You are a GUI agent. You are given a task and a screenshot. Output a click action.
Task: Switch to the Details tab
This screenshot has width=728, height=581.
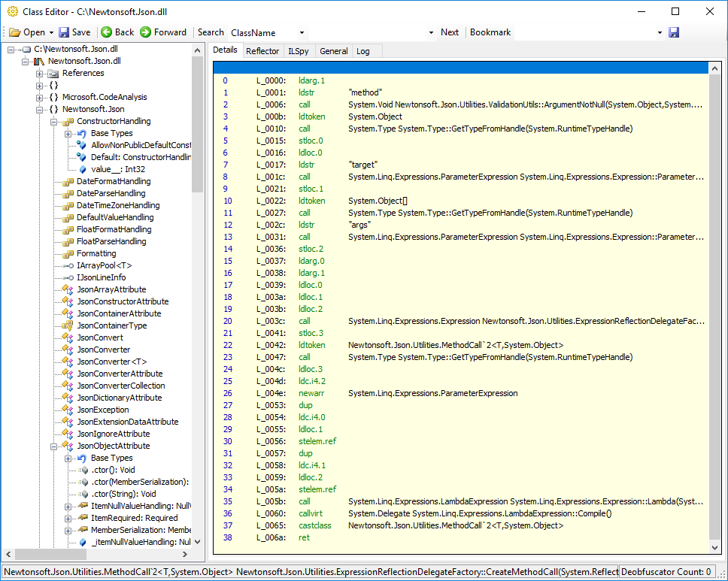225,50
